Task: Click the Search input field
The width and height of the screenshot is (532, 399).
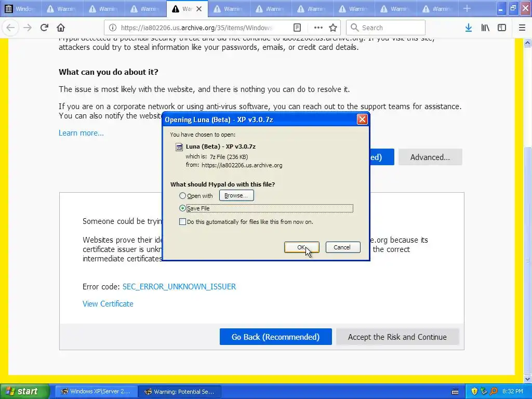Action: pyautogui.click(x=386, y=28)
